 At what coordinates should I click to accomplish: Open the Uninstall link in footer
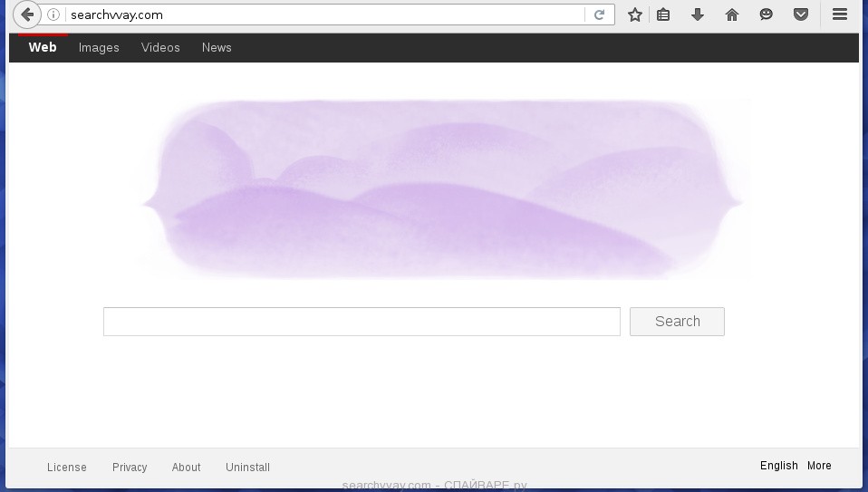click(x=247, y=468)
